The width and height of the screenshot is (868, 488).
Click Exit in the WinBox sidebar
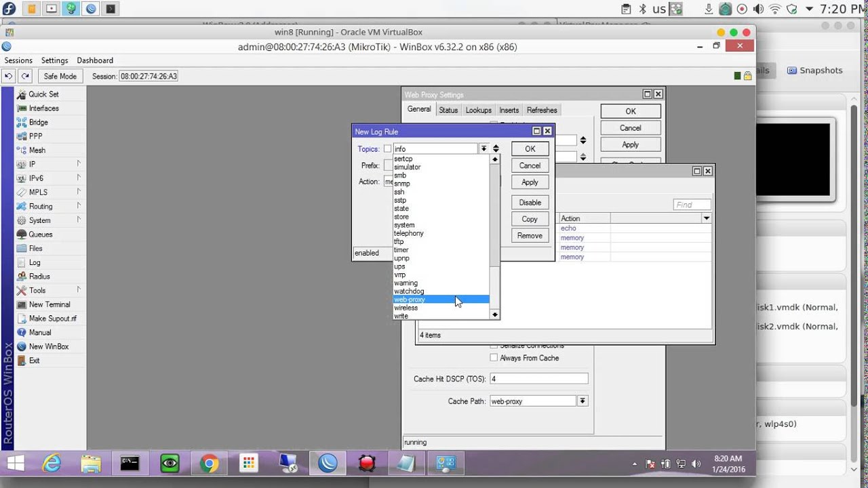(x=34, y=361)
